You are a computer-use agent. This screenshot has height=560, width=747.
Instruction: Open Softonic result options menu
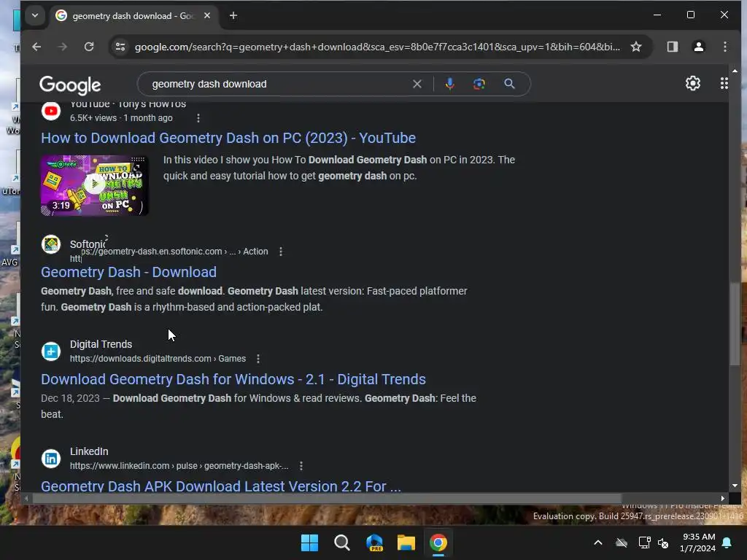pyautogui.click(x=281, y=252)
